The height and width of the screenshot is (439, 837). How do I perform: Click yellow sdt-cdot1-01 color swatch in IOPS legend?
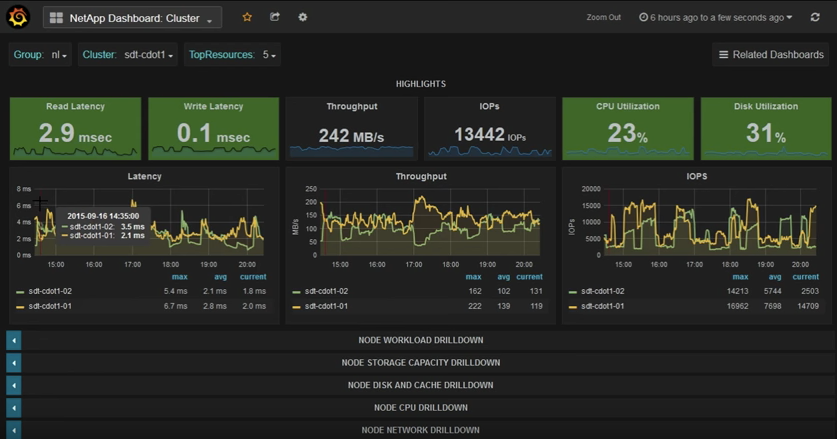click(x=574, y=306)
